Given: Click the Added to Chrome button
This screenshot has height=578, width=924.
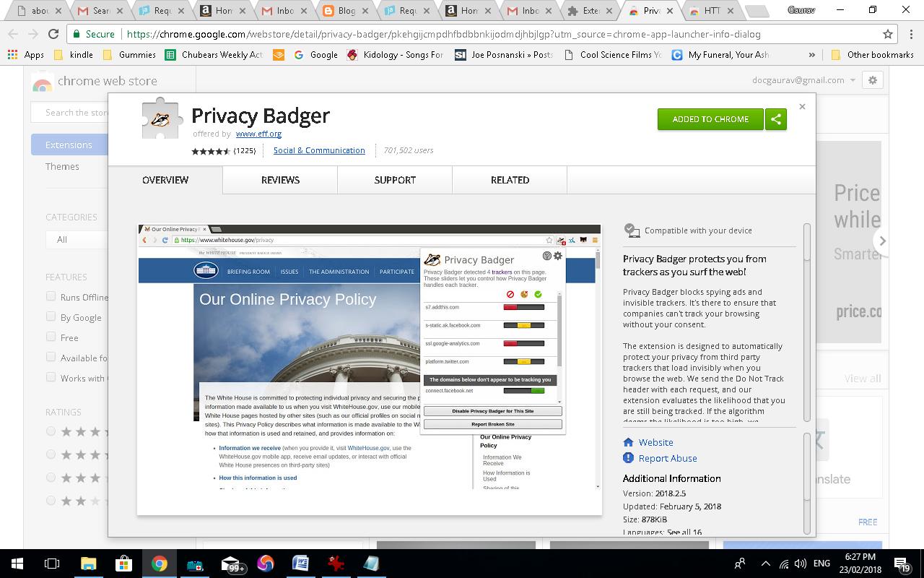Looking at the screenshot, I should click(710, 118).
